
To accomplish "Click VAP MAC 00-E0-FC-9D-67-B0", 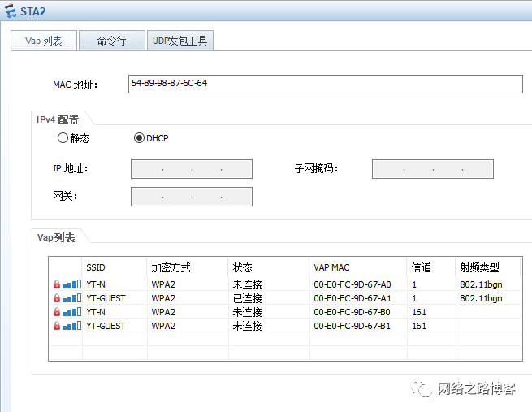I will click(352, 312).
